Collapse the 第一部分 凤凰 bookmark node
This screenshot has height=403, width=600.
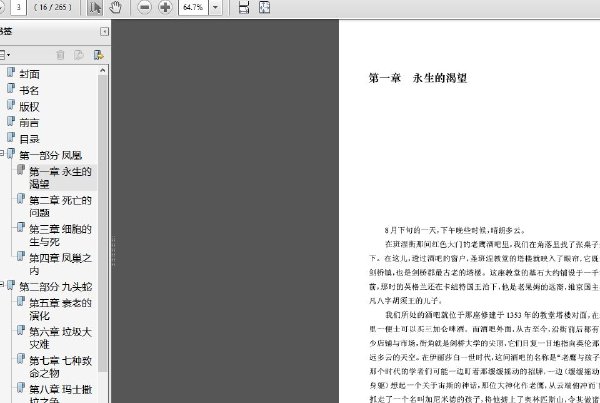[2, 154]
